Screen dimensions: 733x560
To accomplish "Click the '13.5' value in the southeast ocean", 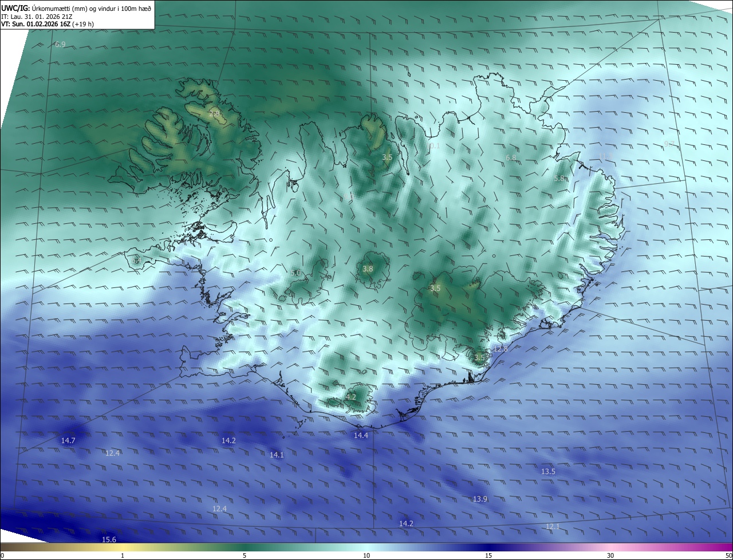I will pos(548,471).
